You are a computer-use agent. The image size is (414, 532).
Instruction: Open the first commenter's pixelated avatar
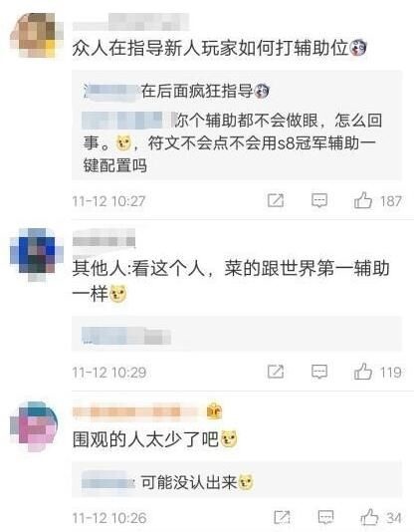(x=37, y=35)
